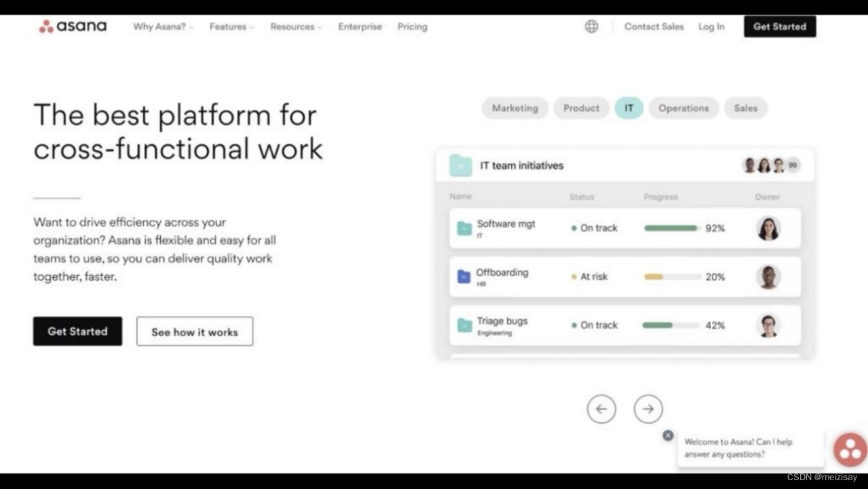Expand the Why Asana? menu
The width and height of the screenshot is (868, 489).
click(163, 26)
